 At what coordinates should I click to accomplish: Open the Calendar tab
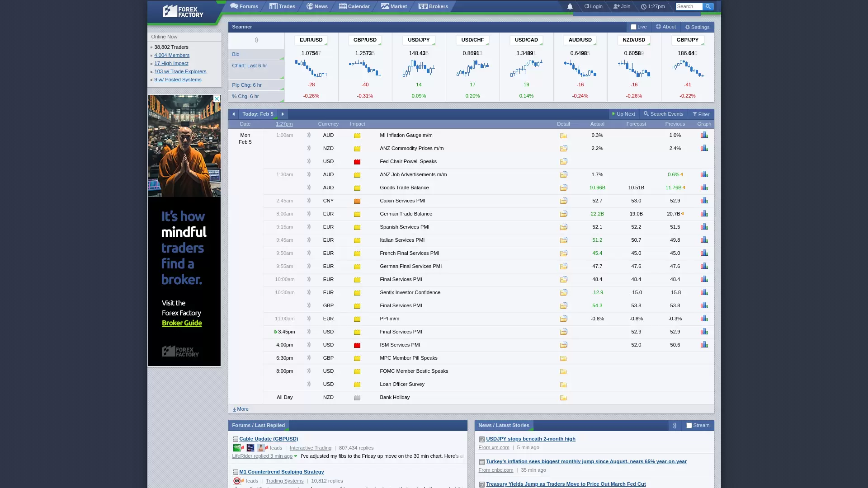(x=354, y=6)
